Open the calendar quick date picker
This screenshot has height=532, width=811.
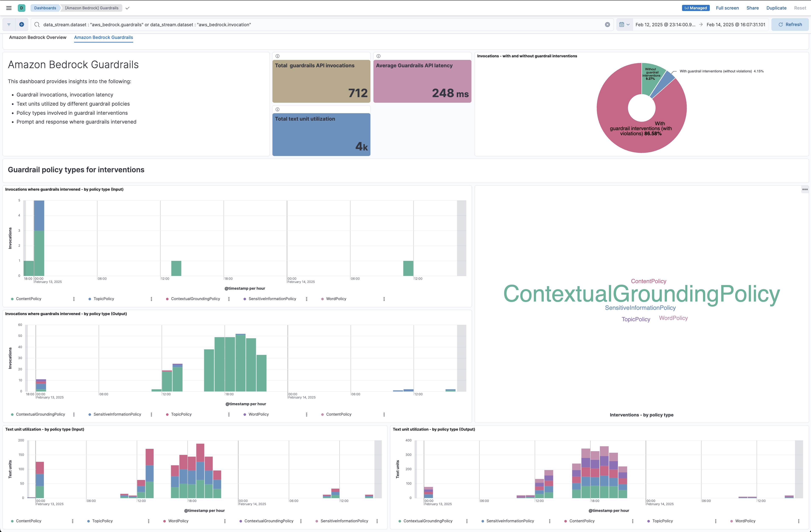tap(624, 25)
